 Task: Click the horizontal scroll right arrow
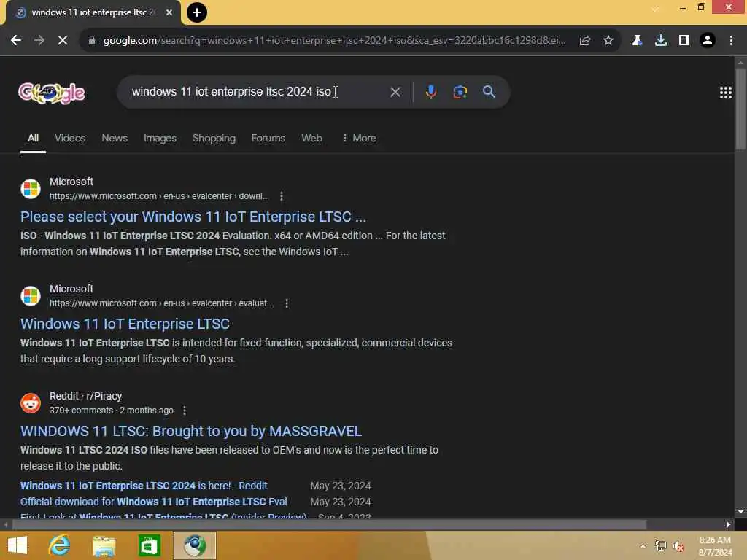point(729,525)
